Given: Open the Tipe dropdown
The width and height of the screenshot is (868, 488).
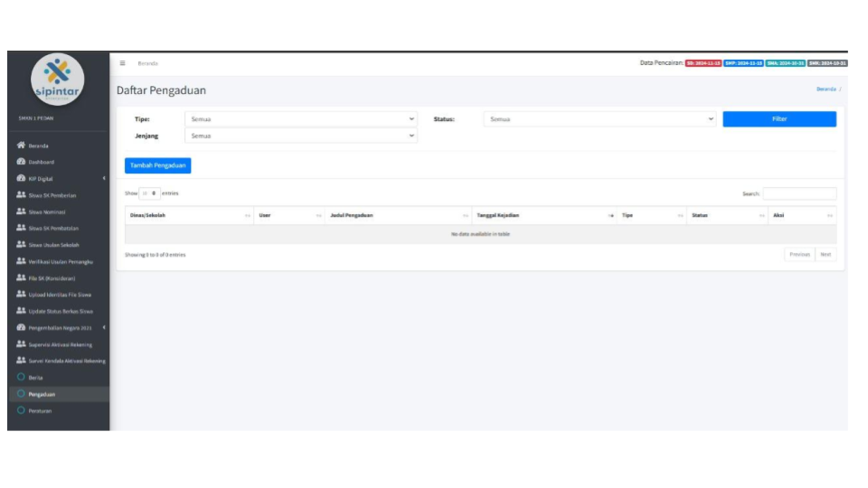Looking at the screenshot, I should point(301,119).
